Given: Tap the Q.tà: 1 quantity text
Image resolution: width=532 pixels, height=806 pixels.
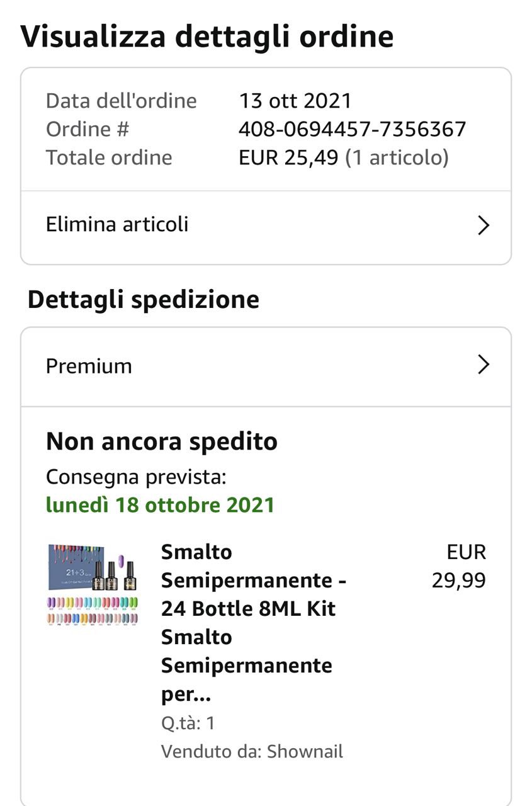Looking at the screenshot, I should pos(188,723).
